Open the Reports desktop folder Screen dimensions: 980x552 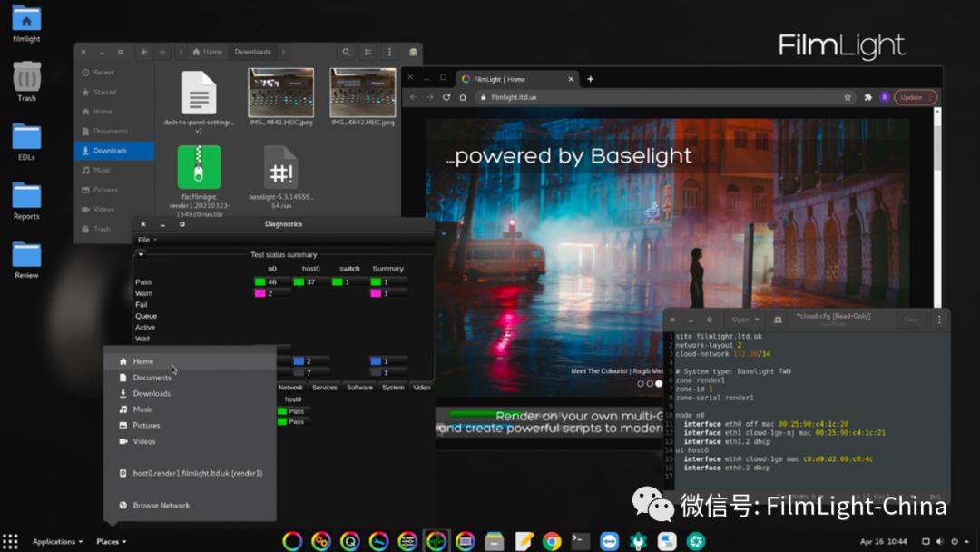pyautogui.click(x=26, y=200)
